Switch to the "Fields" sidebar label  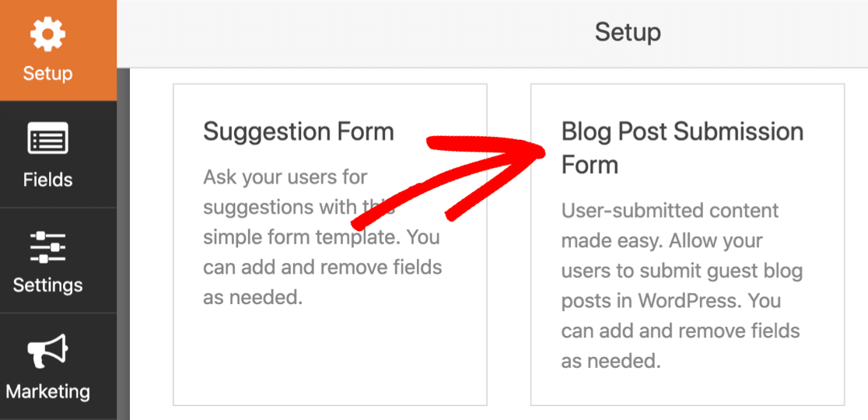click(47, 180)
